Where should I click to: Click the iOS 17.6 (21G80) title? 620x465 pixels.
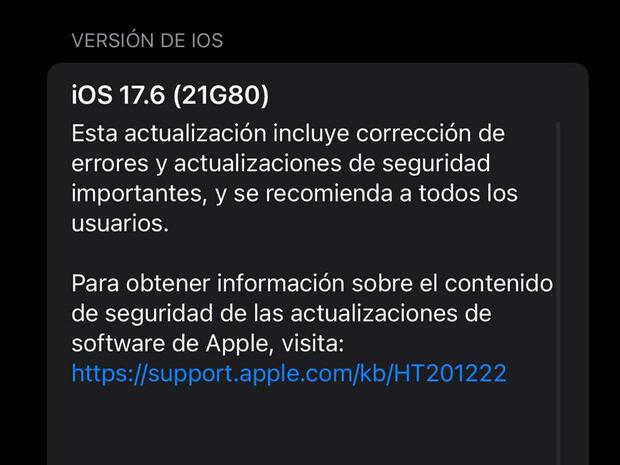170,95
